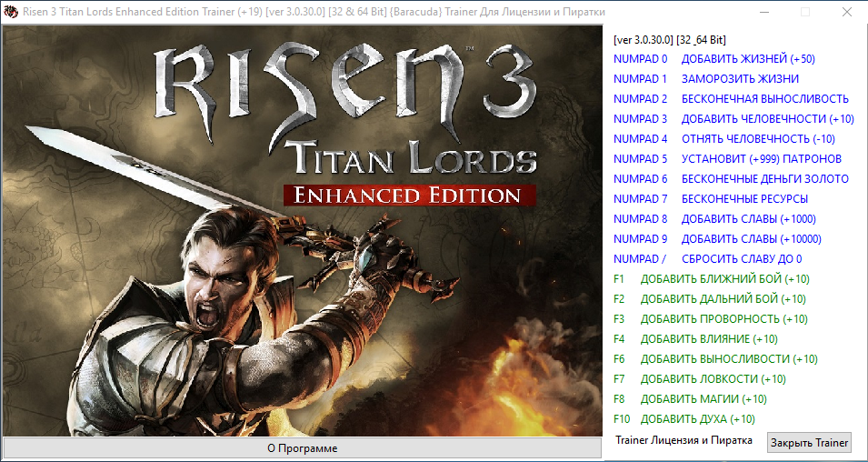Select F7 ДОБАВИТЬ ЛОВКОСТИ (+10) line

[x=700, y=378]
